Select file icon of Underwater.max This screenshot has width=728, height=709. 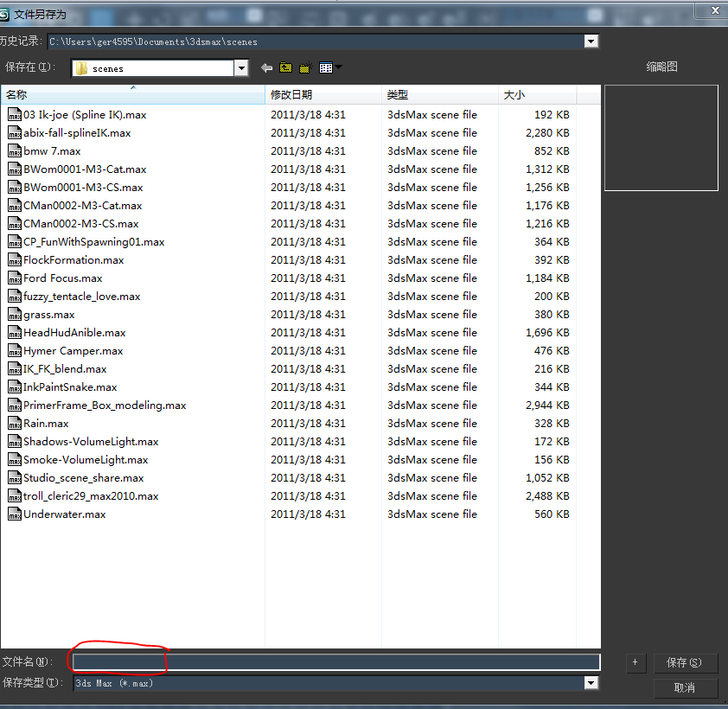15,514
